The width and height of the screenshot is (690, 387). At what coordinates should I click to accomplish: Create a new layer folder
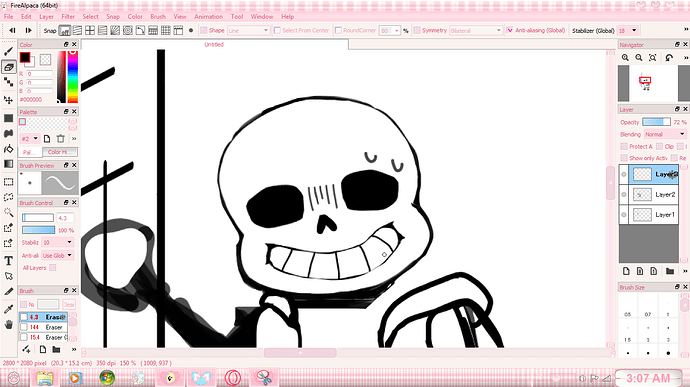(670, 271)
